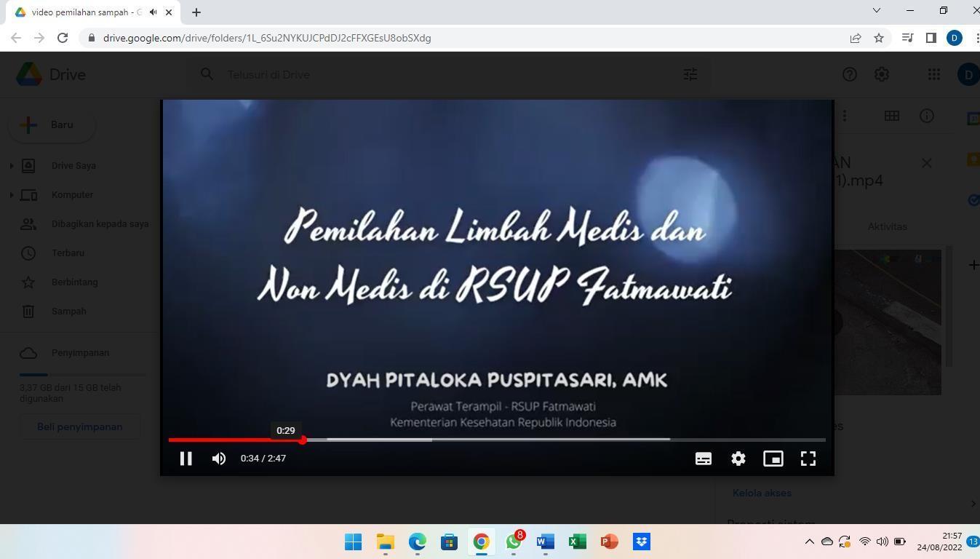Open Drive settings gear icon
The image size is (980, 559).
pos(882,74)
